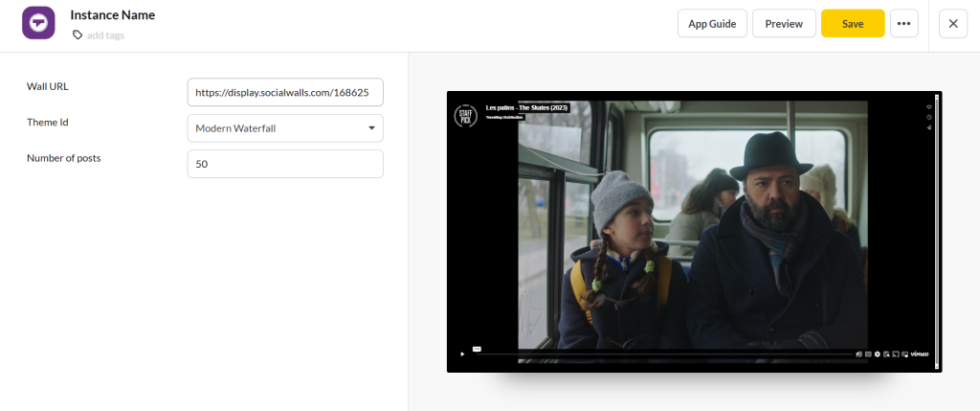Click the video progress bar
980x411 pixels.
(660, 354)
